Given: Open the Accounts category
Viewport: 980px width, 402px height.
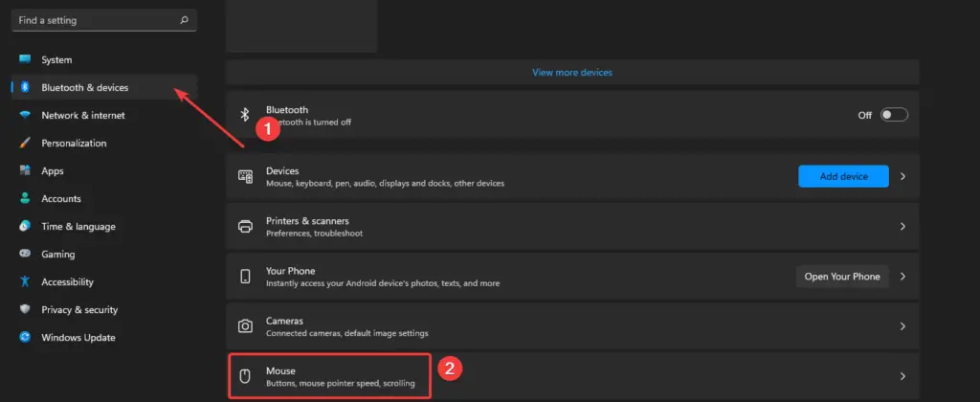Looking at the screenshot, I should 104,198.
